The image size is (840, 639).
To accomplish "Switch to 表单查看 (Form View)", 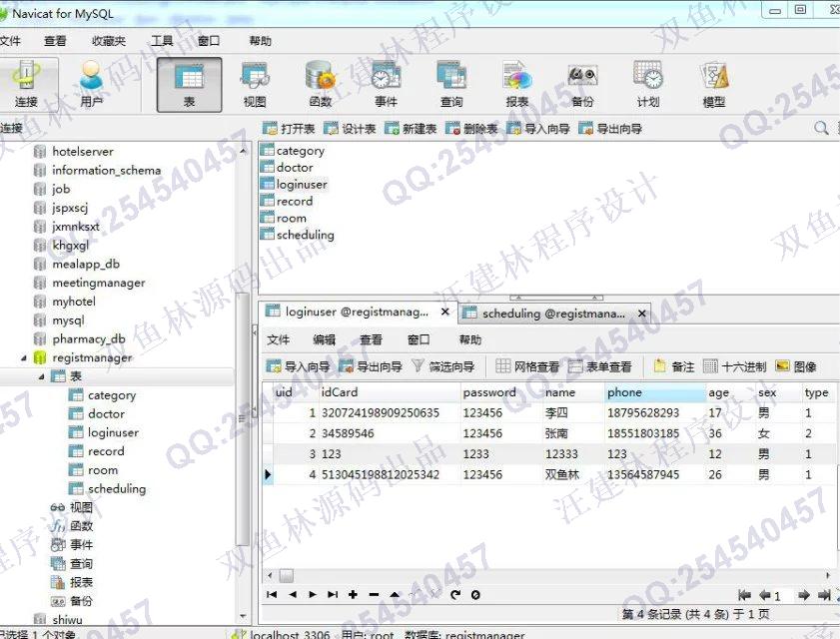I will (x=600, y=366).
